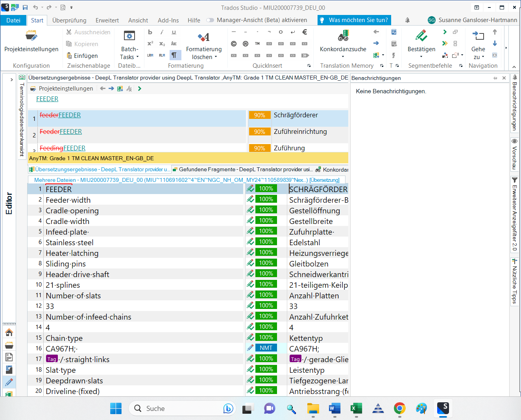521x420 pixels.
Task: Open the Start home view in sidebar
Action: [x=9, y=333]
